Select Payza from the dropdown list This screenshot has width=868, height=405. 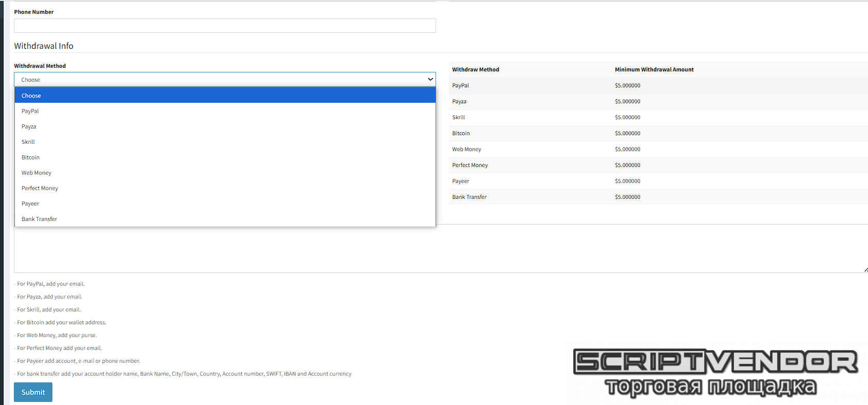pyautogui.click(x=225, y=126)
